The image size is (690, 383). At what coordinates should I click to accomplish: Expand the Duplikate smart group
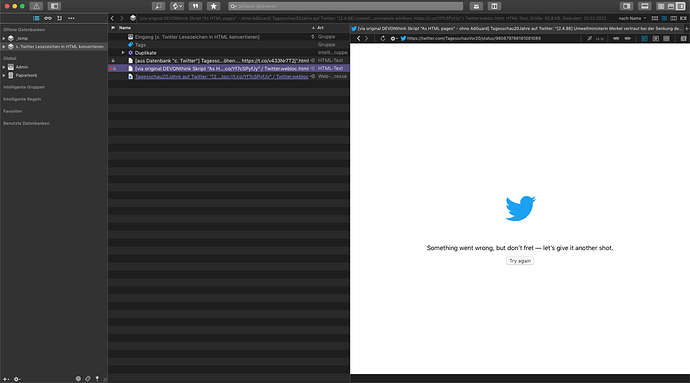[123, 53]
